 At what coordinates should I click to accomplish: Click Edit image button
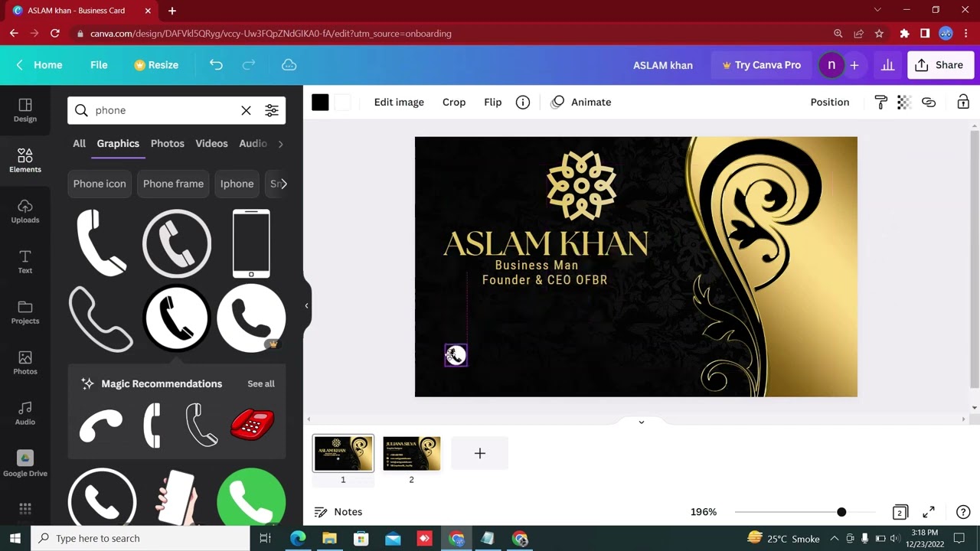click(x=399, y=102)
